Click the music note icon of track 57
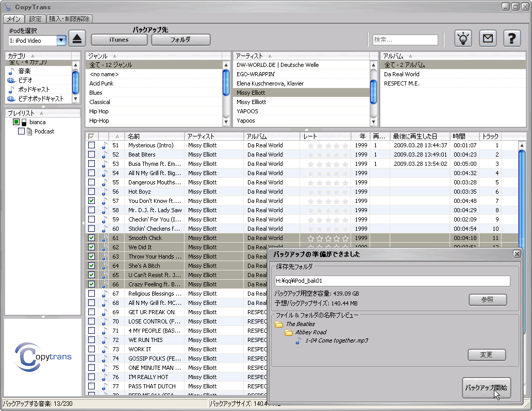This screenshot has height=411, width=532. (x=105, y=201)
